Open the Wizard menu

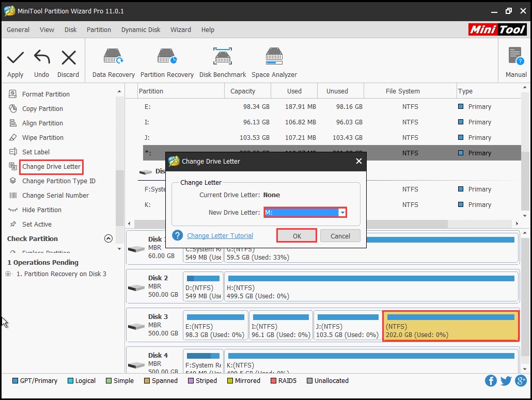click(180, 30)
